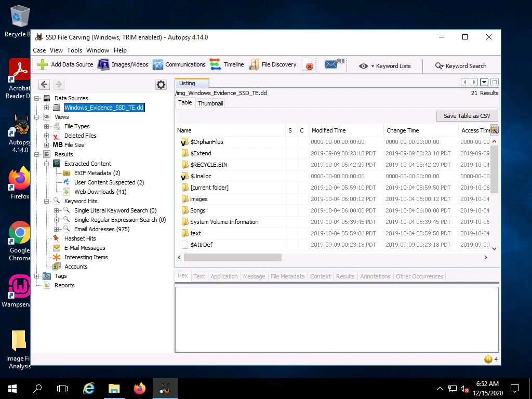
Task: Expand the Tags node
Action: pos(37,276)
